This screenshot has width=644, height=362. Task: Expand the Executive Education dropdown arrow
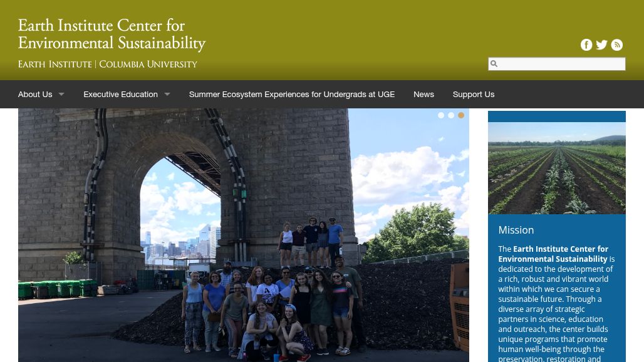coord(167,95)
